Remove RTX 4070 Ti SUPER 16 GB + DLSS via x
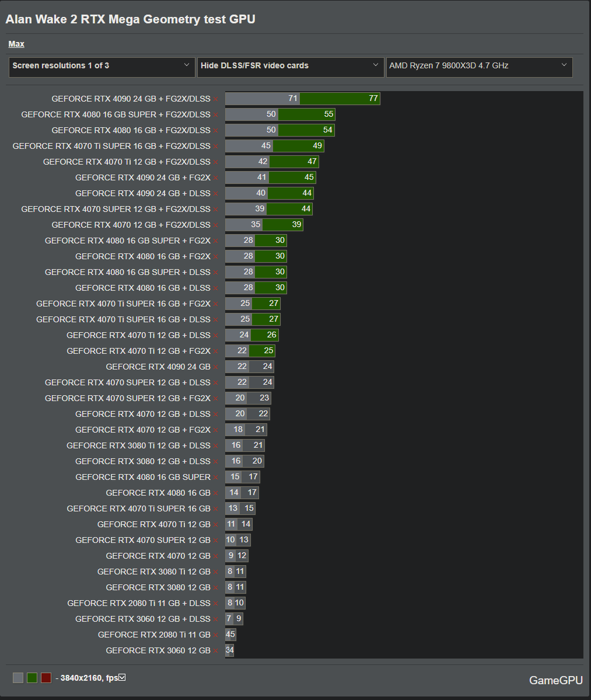 pyautogui.click(x=216, y=320)
